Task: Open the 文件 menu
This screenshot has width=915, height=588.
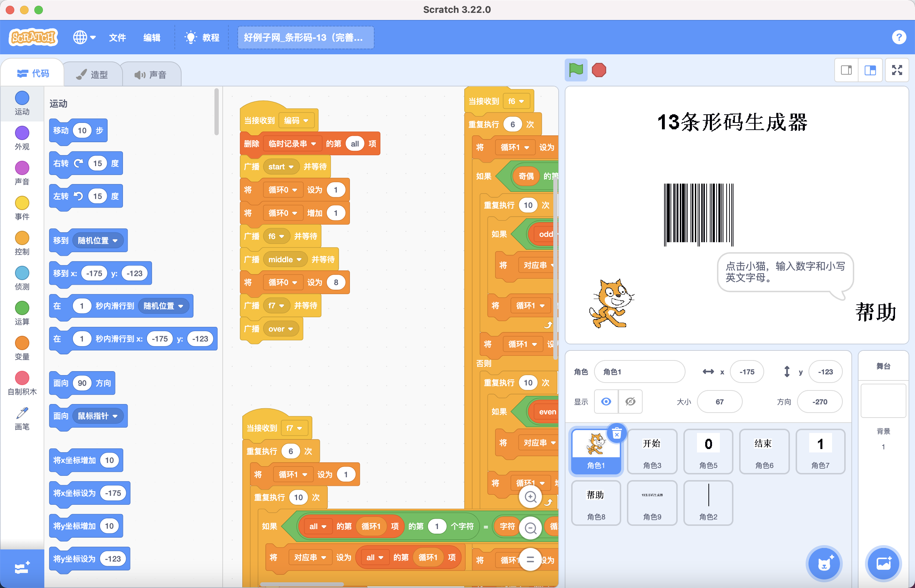Action: pyautogui.click(x=117, y=38)
